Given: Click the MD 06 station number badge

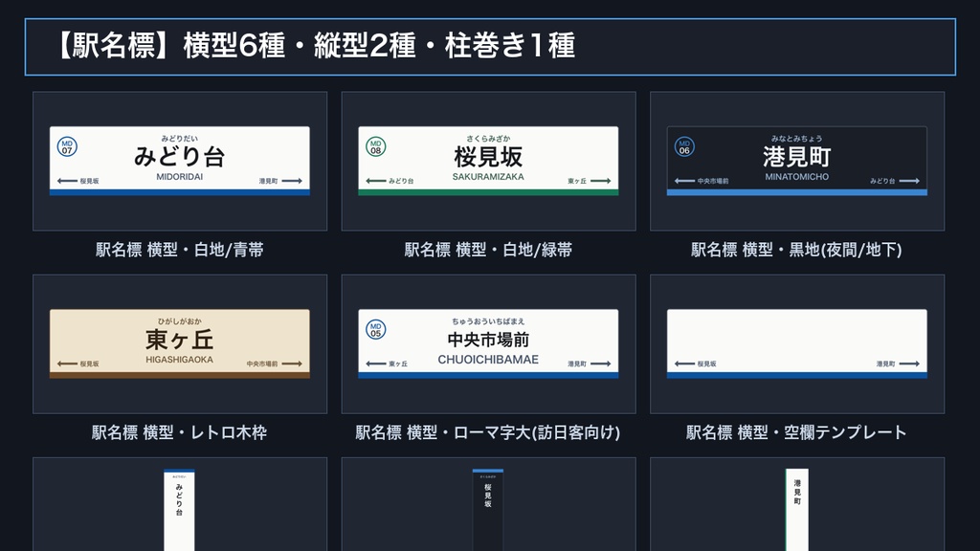Looking at the screenshot, I should coord(684,146).
